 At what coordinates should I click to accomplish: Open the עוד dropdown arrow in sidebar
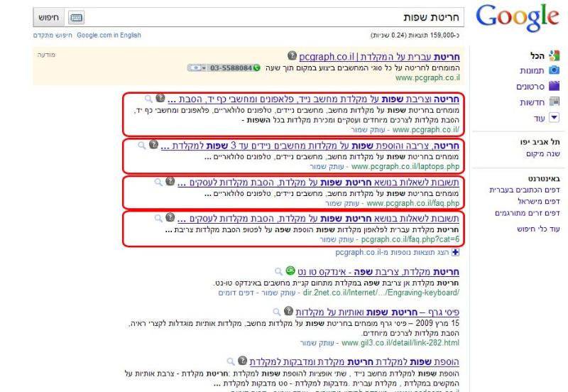click(554, 117)
